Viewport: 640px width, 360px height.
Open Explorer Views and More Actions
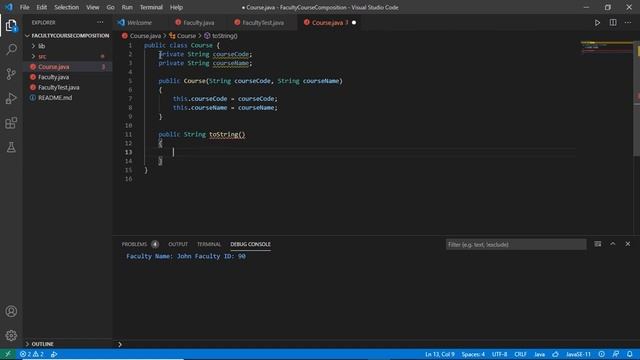(100, 22)
